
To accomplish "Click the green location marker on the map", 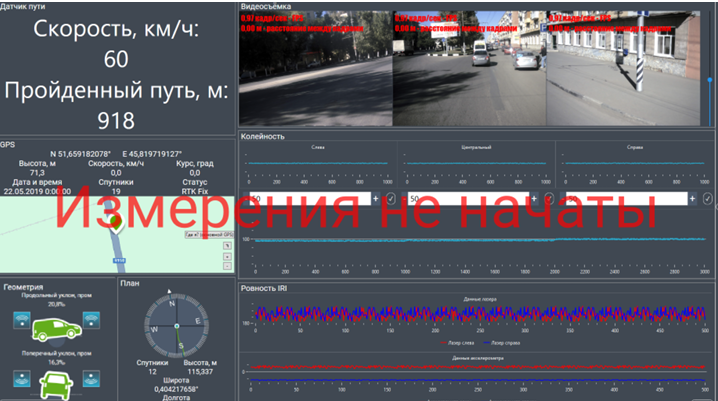I will [x=116, y=222].
